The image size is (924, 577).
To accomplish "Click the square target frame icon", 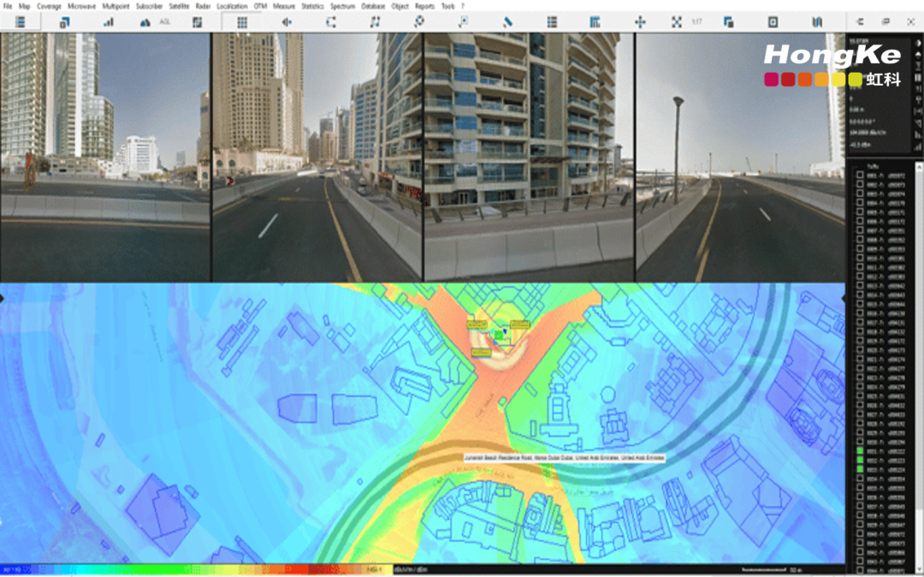I will click(773, 22).
